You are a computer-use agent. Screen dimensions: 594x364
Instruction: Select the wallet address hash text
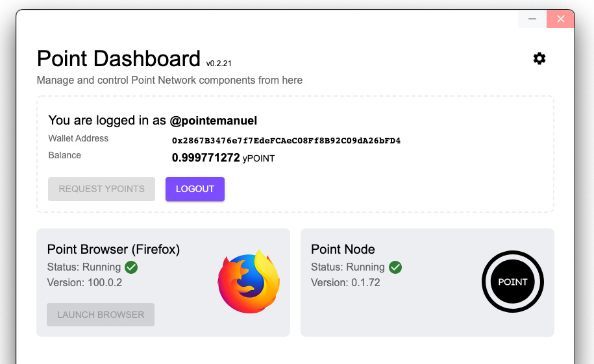pos(286,140)
